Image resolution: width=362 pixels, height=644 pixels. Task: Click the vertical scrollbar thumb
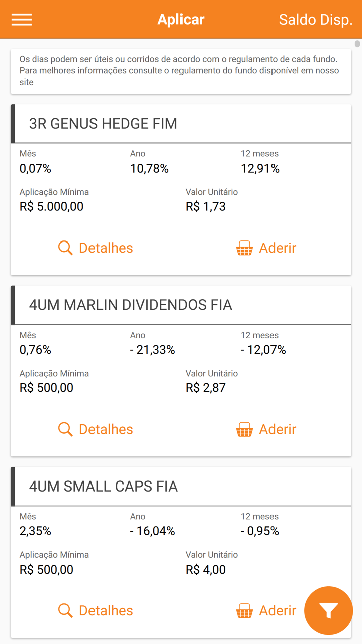[x=357, y=44]
